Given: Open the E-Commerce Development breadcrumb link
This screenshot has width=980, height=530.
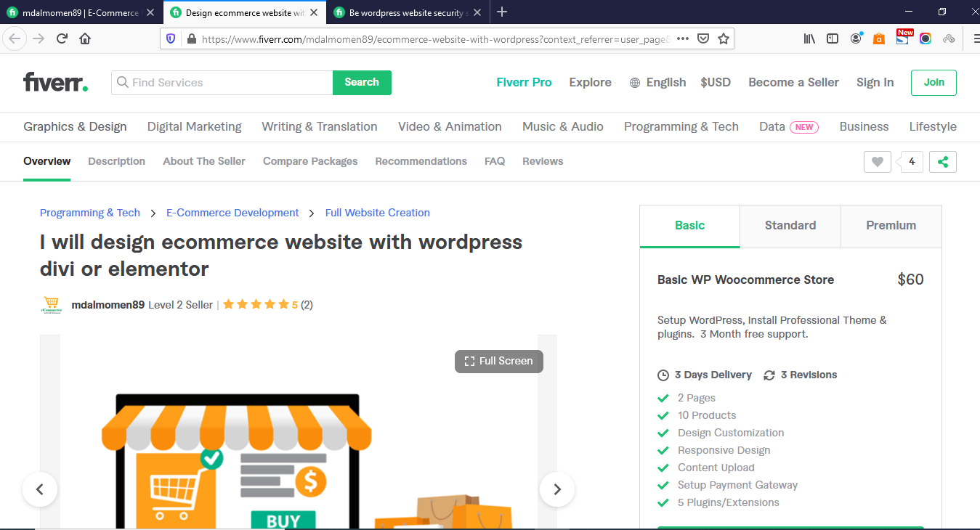Looking at the screenshot, I should click(x=232, y=212).
